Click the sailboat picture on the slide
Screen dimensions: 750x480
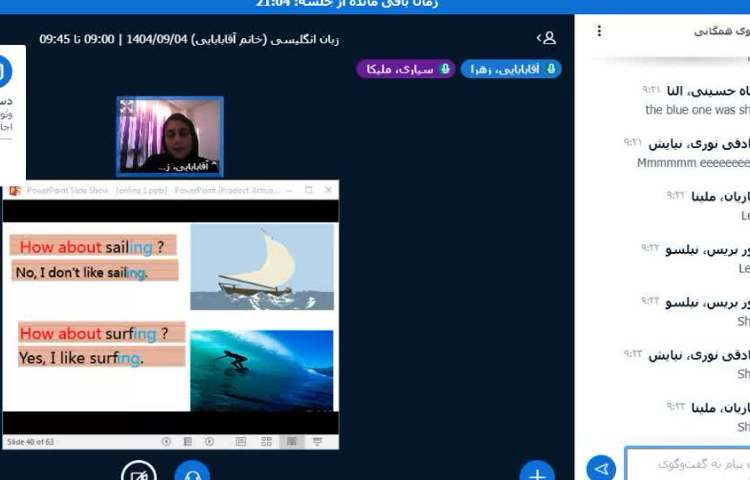click(262, 267)
